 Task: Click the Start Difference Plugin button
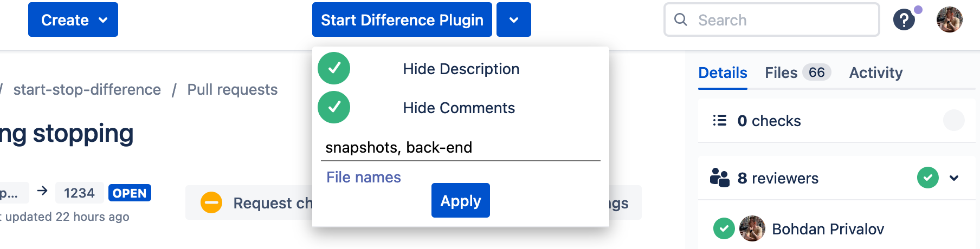click(402, 20)
